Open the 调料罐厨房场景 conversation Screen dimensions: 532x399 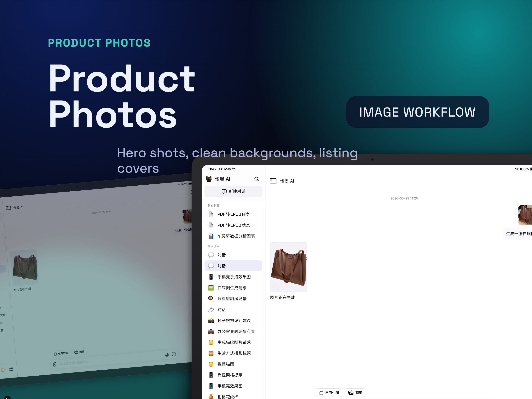tap(233, 299)
